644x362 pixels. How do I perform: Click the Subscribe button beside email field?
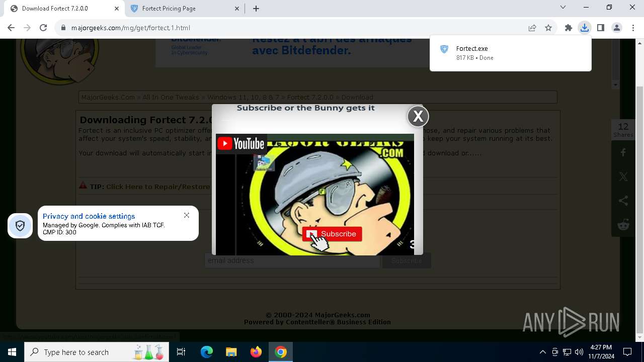pos(407,260)
